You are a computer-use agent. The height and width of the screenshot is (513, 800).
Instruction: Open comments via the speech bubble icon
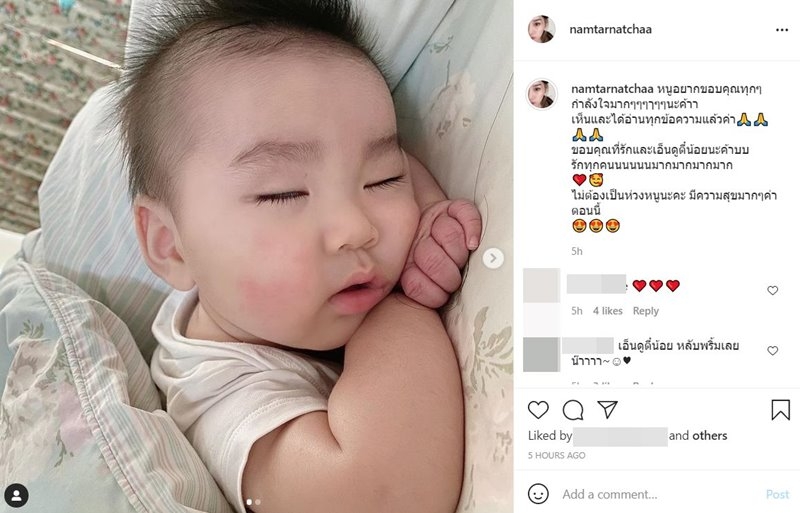tap(573, 410)
